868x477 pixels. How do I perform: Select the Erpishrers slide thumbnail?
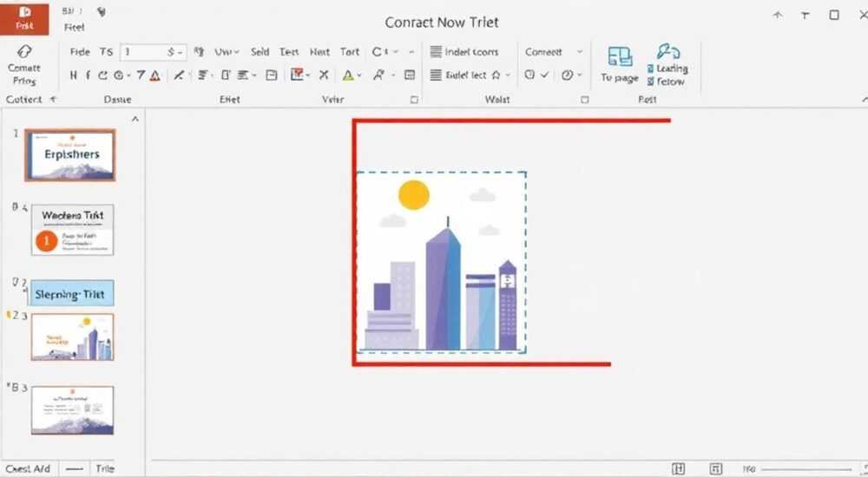tap(70, 155)
